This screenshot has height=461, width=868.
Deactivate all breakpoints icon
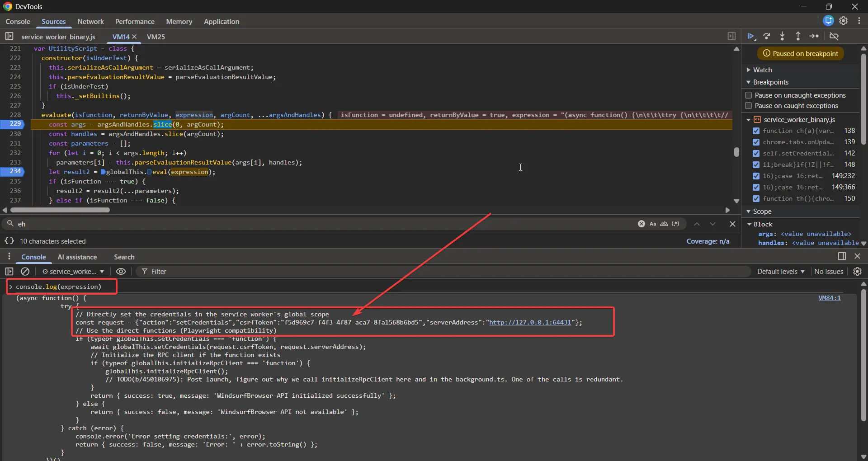tap(834, 36)
